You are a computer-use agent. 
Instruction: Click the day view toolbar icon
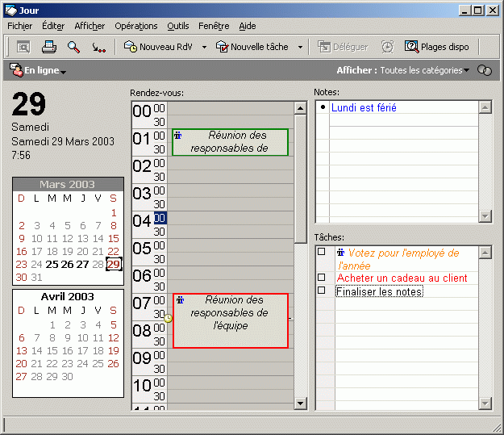[x=23, y=47]
